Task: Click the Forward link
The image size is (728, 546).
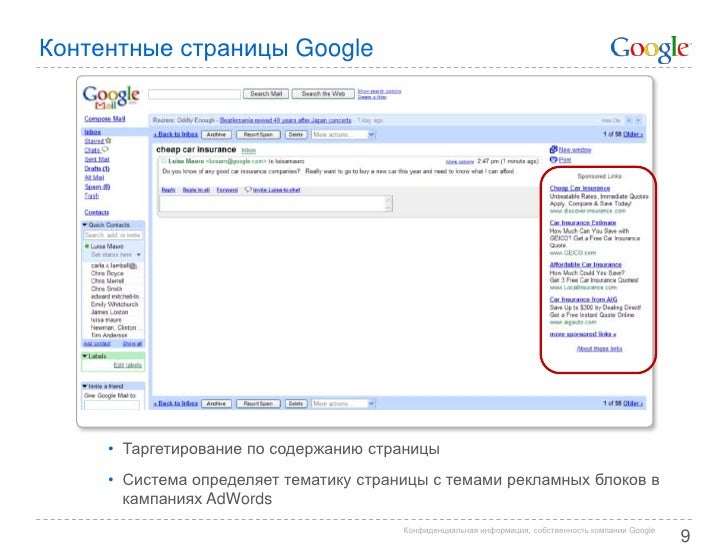Action: (227, 190)
